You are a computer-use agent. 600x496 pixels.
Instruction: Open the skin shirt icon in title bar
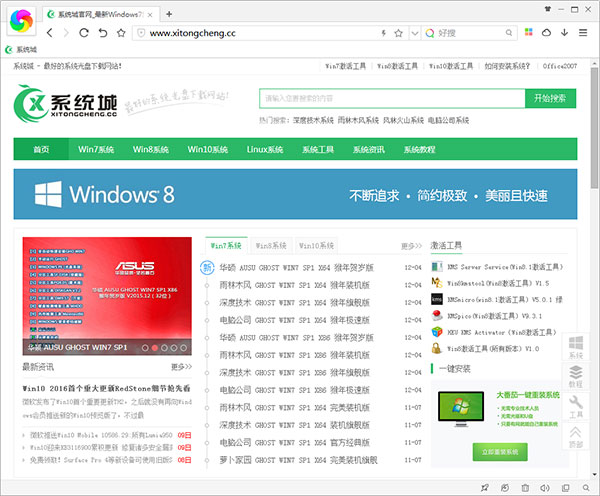point(548,9)
